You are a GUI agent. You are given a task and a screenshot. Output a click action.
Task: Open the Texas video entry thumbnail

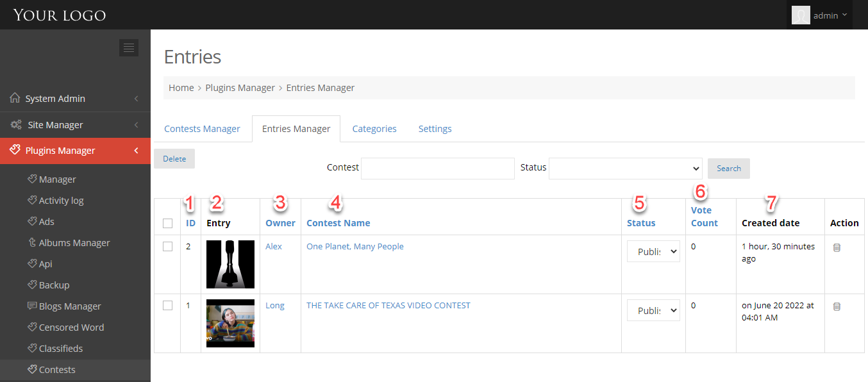point(230,323)
